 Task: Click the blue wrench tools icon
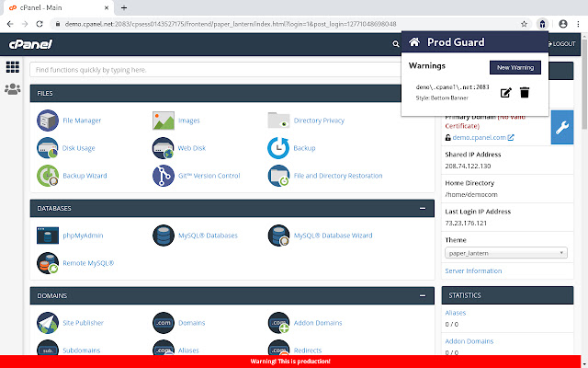tap(562, 127)
